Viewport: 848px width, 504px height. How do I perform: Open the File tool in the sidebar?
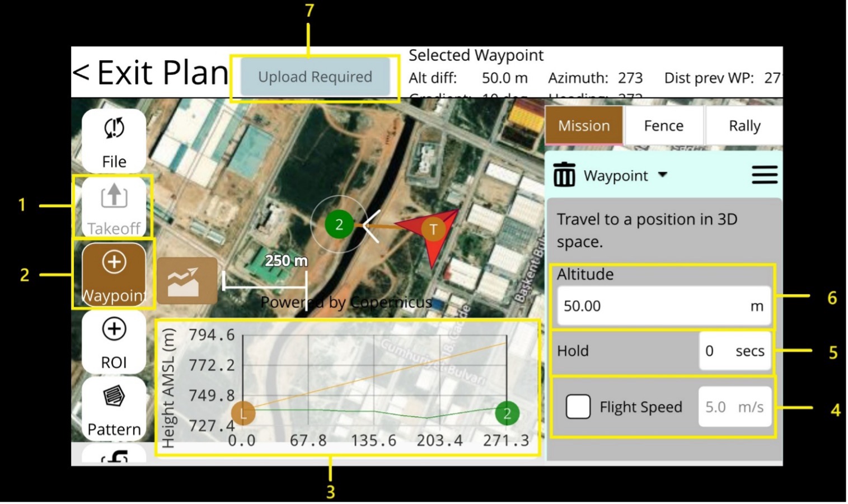click(114, 141)
